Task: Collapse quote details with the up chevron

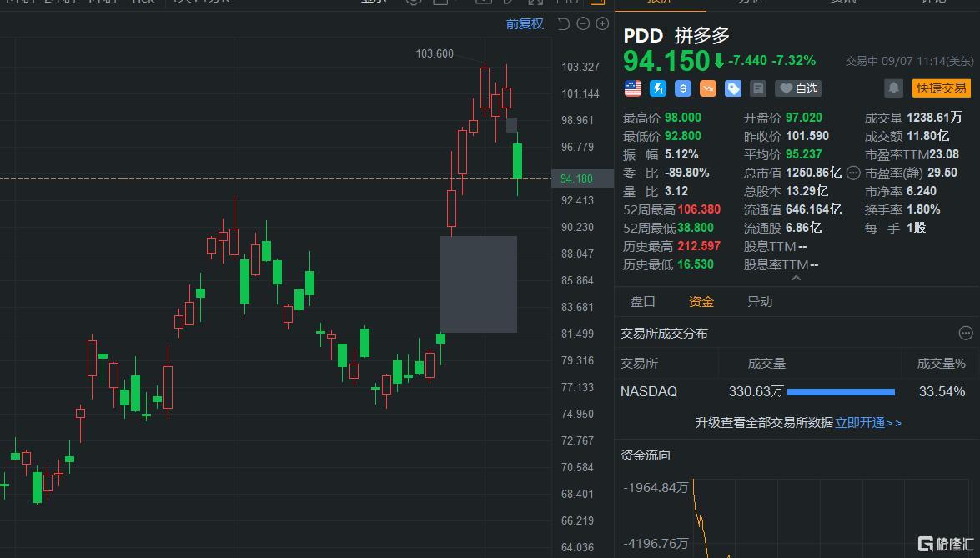Action: click(796, 278)
